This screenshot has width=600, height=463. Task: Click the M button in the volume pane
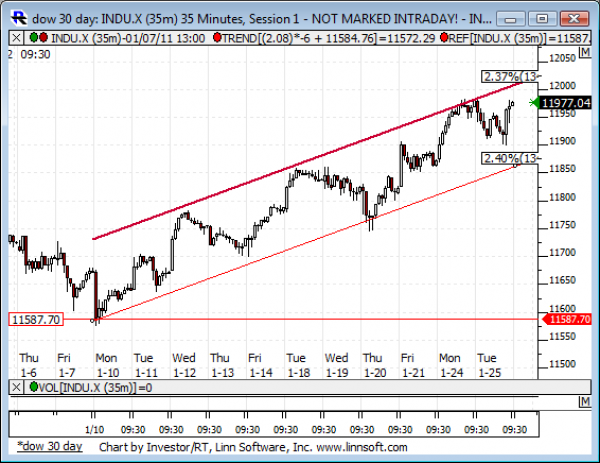[585, 402]
